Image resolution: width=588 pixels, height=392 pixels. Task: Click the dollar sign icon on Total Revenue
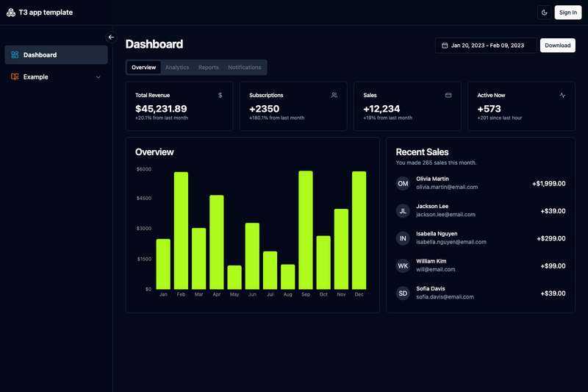coord(220,96)
